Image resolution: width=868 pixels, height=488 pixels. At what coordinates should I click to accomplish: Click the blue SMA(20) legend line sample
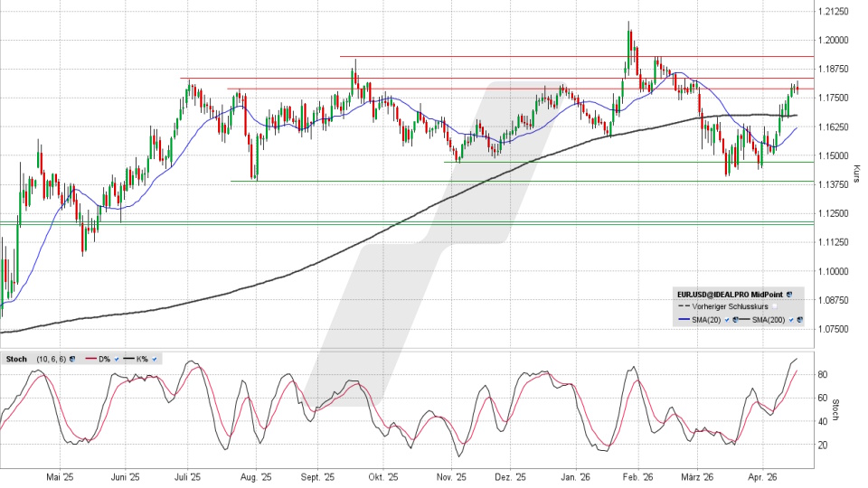coord(684,319)
